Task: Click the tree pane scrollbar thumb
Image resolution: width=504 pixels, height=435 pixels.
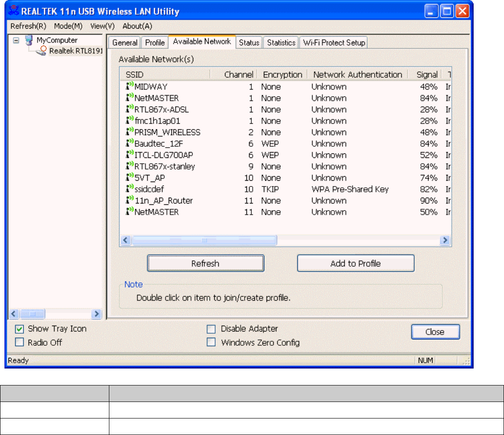Action: click(33, 314)
